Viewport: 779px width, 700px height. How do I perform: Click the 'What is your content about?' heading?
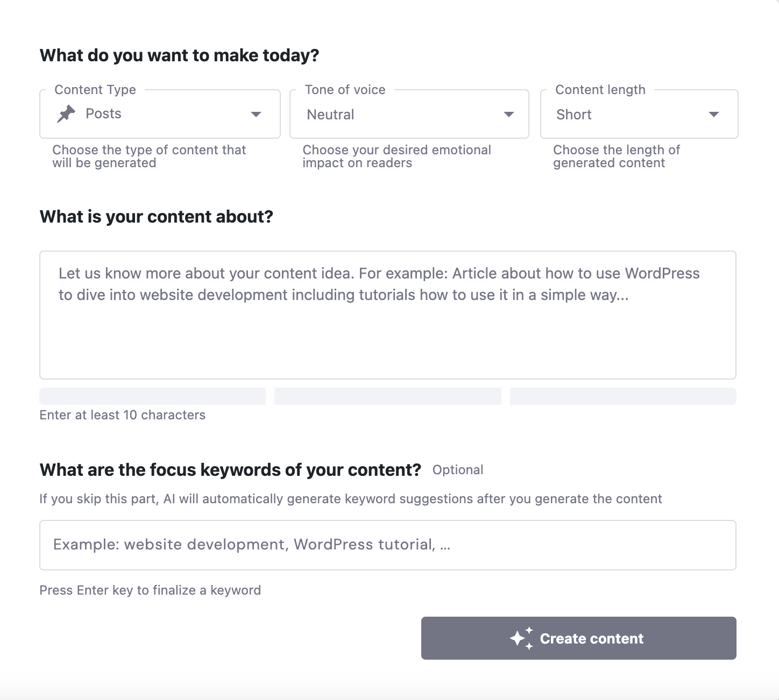(x=156, y=217)
